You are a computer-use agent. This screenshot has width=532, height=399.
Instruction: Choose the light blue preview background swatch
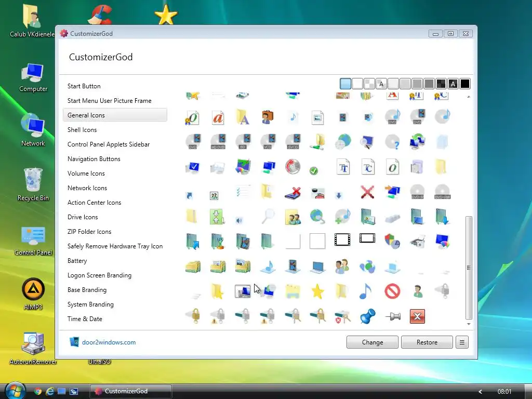coord(345,84)
